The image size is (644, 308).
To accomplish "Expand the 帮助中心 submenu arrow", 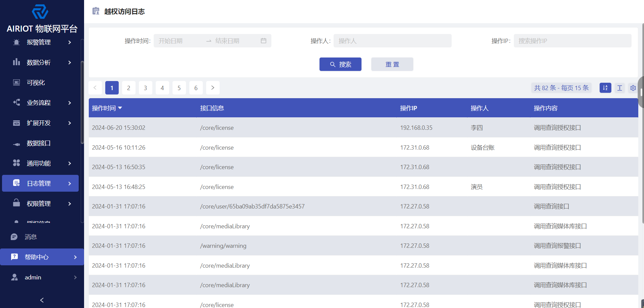I will [x=75, y=257].
